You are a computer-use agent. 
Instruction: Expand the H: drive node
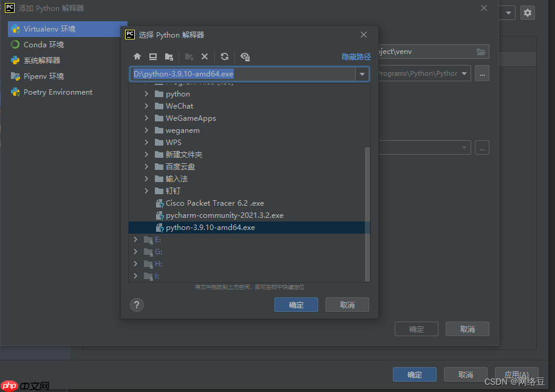tap(135, 264)
